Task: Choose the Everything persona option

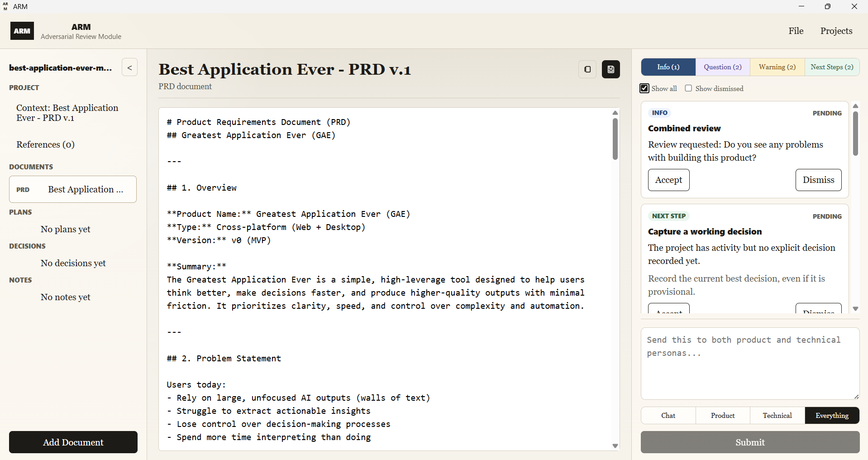Action: 832,415
